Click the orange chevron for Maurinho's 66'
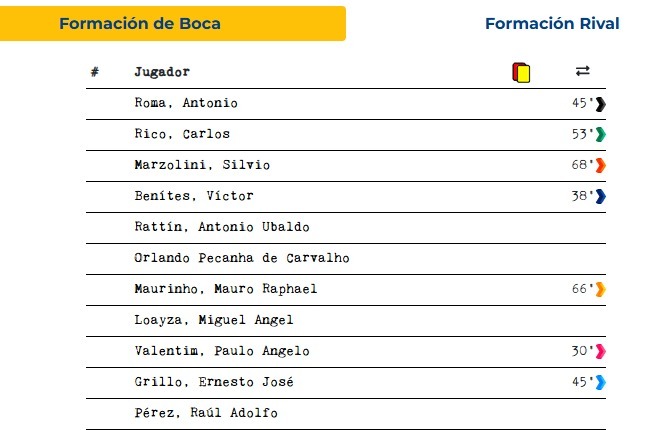This screenshot has width=671, height=430. [x=600, y=289]
